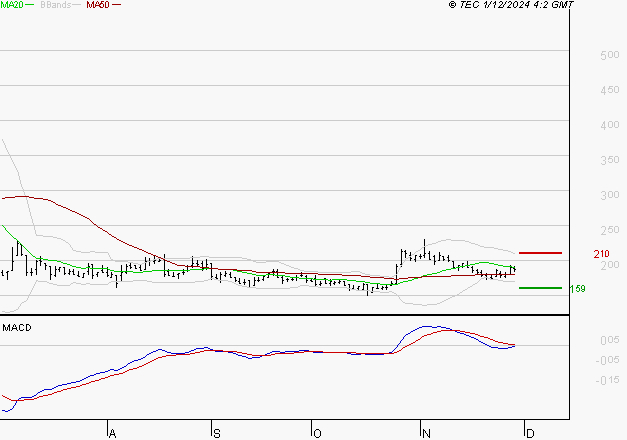
Task: Click the S month marker on time axis
Action: pyautogui.click(x=216, y=433)
